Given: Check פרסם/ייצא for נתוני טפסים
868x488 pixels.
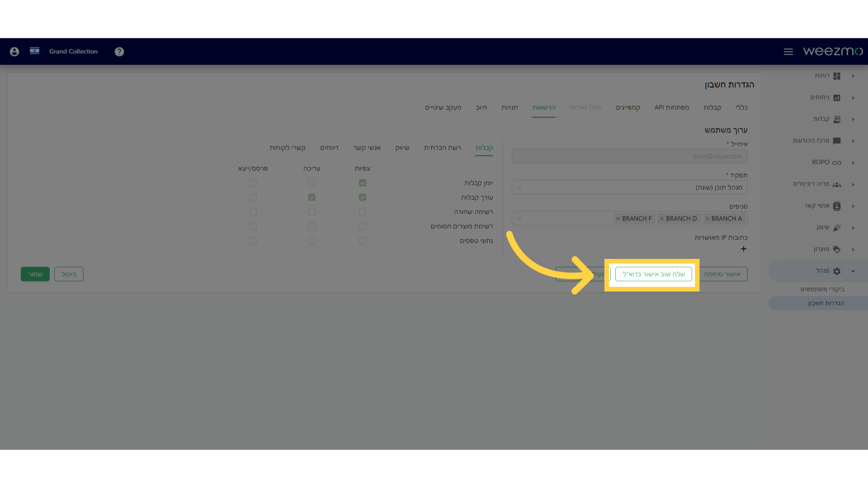Looking at the screenshot, I should click(253, 241).
